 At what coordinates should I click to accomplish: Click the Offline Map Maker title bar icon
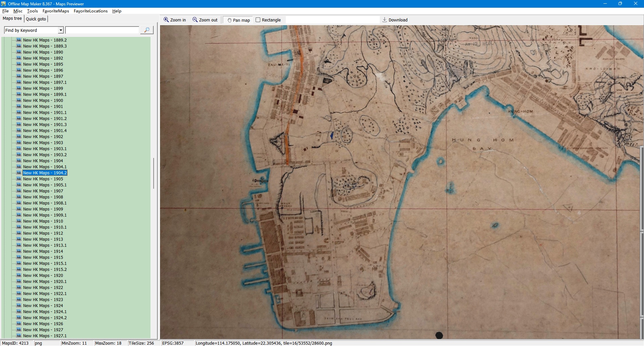tap(3, 4)
